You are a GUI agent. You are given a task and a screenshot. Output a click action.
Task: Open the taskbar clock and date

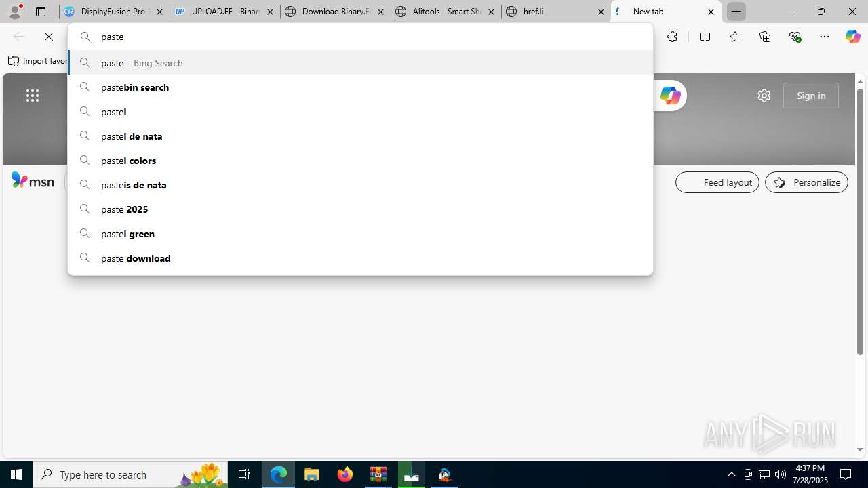tap(810, 474)
